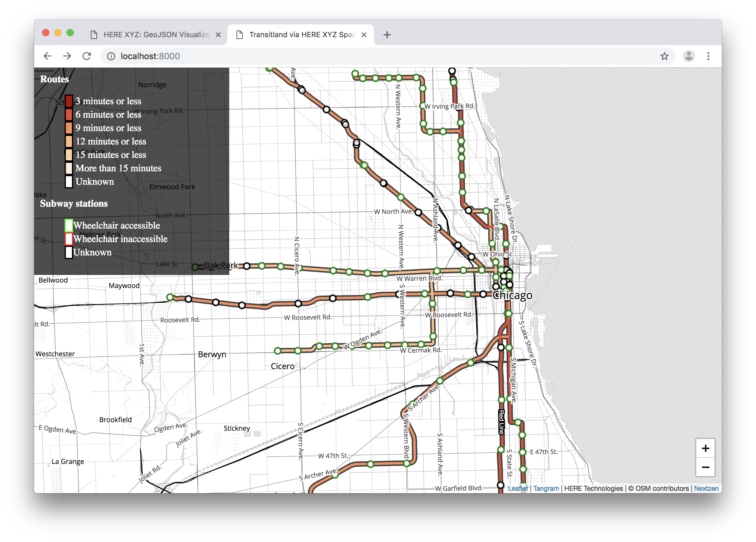Open the user profile avatar icon
This screenshot has width=756, height=542.
(x=689, y=56)
